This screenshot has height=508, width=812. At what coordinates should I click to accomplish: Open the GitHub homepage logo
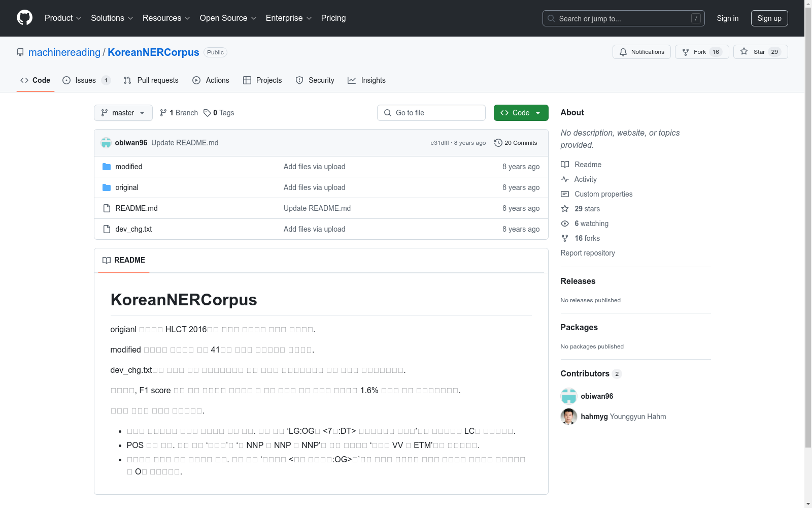pyautogui.click(x=24, y=18)
